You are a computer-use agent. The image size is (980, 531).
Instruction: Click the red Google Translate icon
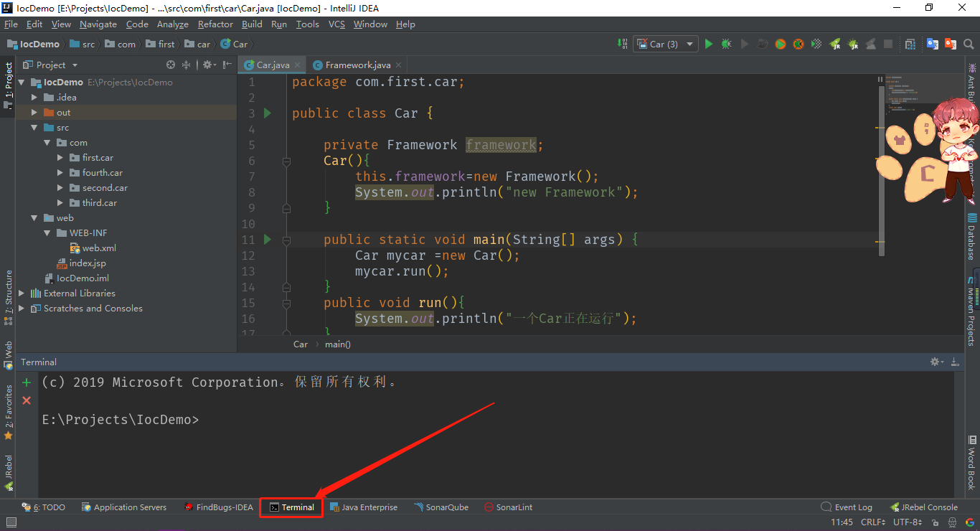[951, 44]
